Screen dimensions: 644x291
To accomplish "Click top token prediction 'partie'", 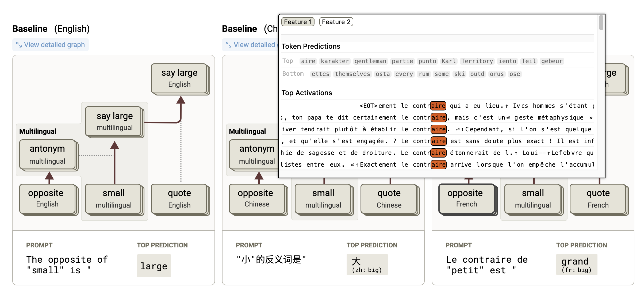I will tap(402, 61).
